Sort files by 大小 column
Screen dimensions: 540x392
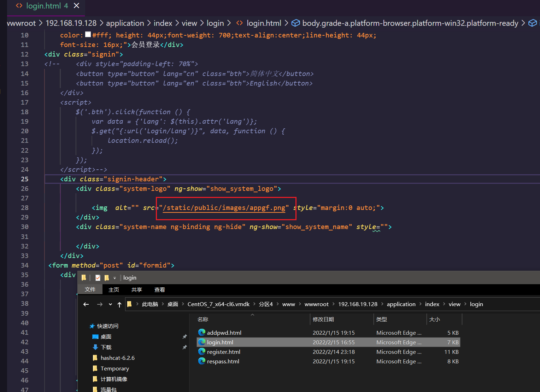click(x=444, y=320)
